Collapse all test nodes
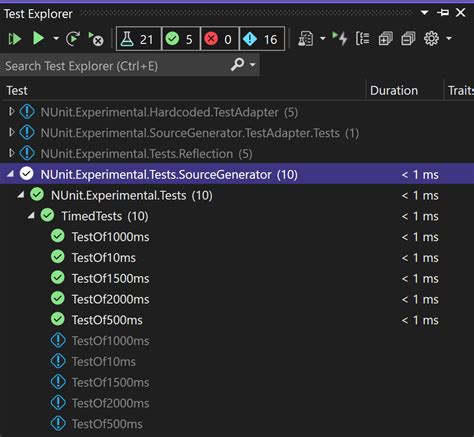Screen dimensions: 474x437 (408, 39)
